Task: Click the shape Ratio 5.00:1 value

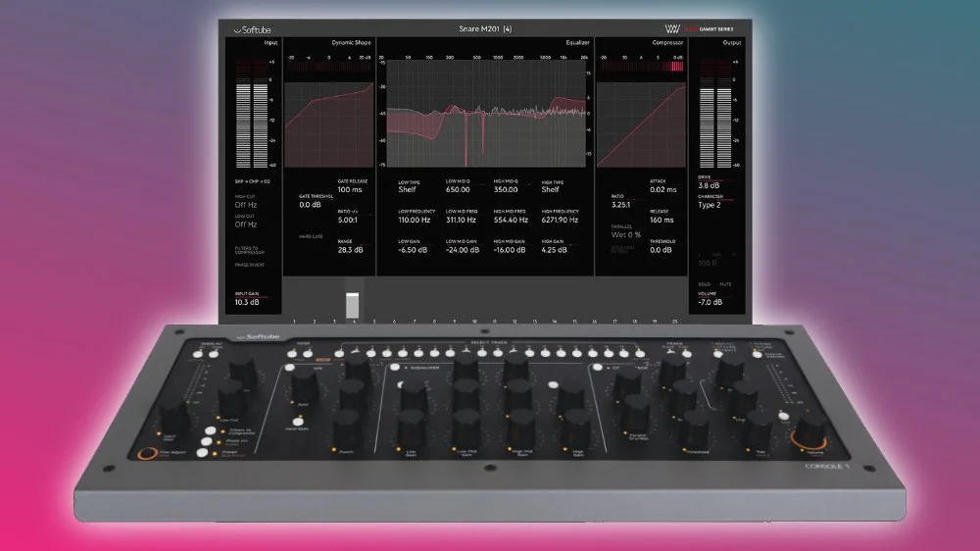Action: (348, 221)
